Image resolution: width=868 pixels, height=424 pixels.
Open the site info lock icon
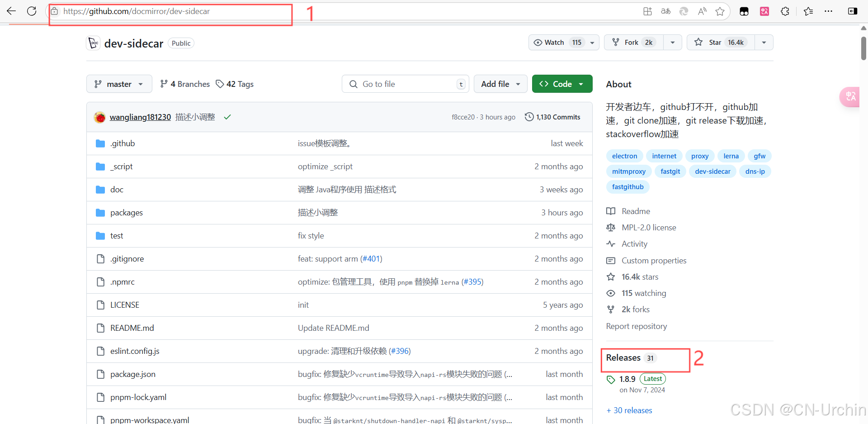click(x=54, y=11)
